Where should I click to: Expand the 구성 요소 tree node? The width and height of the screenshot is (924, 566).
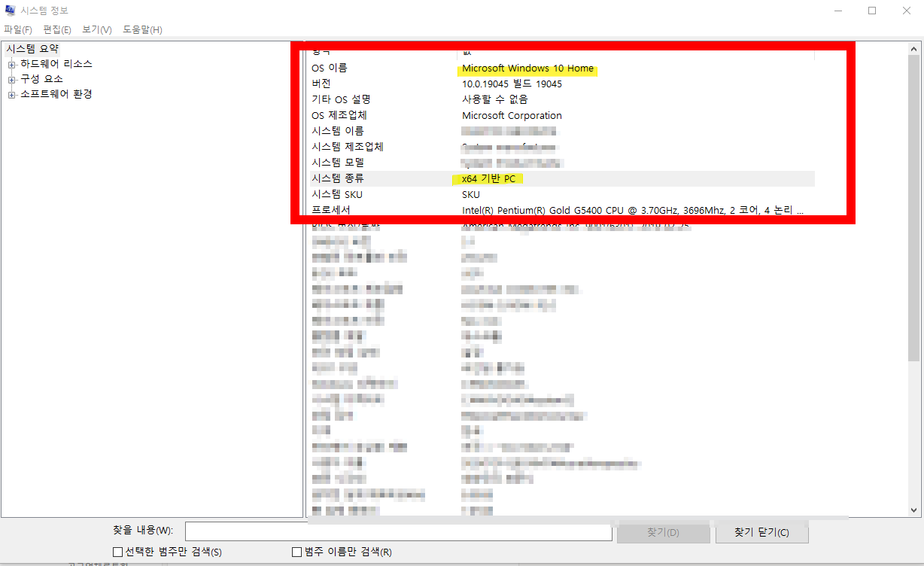pos(12,78)
